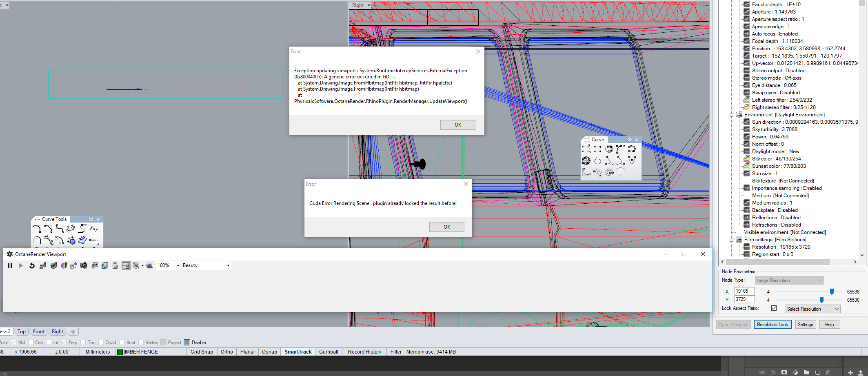Collapse the Film settings node

click(732, 240)
